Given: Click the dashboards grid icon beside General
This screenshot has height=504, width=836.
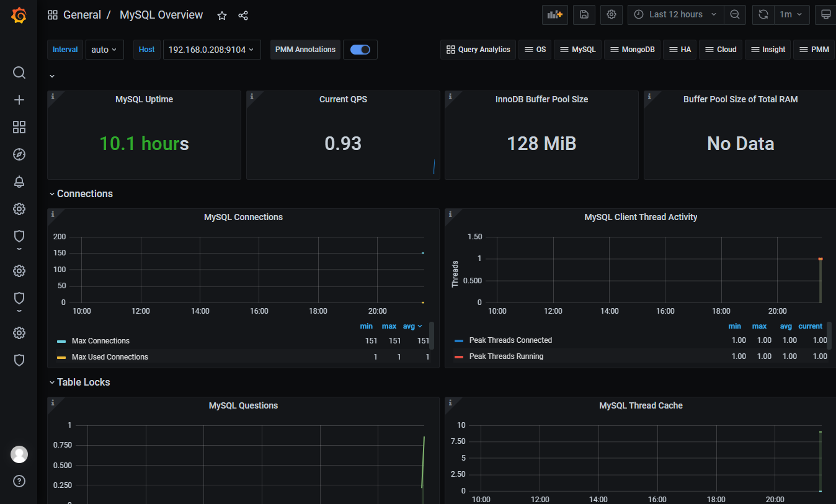Looking at the screenshot, I should 53,15.
